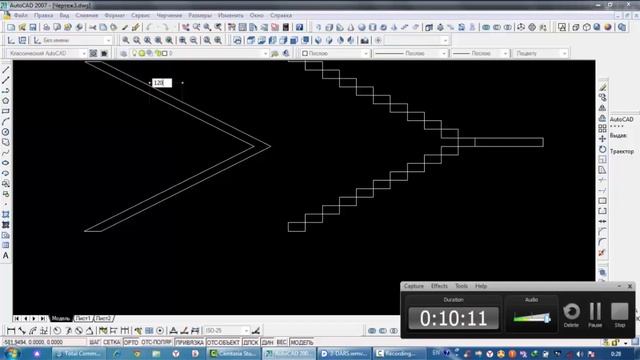Open the Правка menu

43,15
